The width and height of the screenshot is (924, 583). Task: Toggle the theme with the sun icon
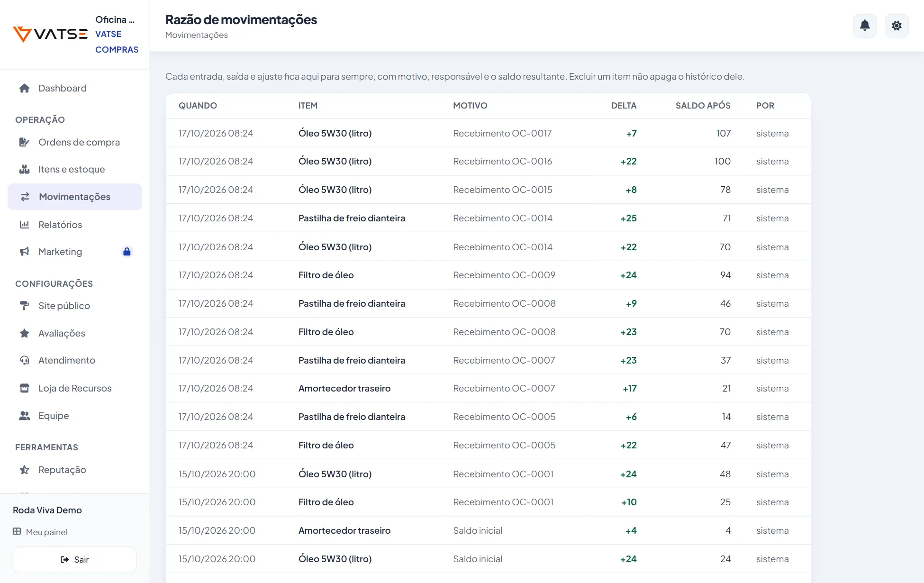coord(897,26)
